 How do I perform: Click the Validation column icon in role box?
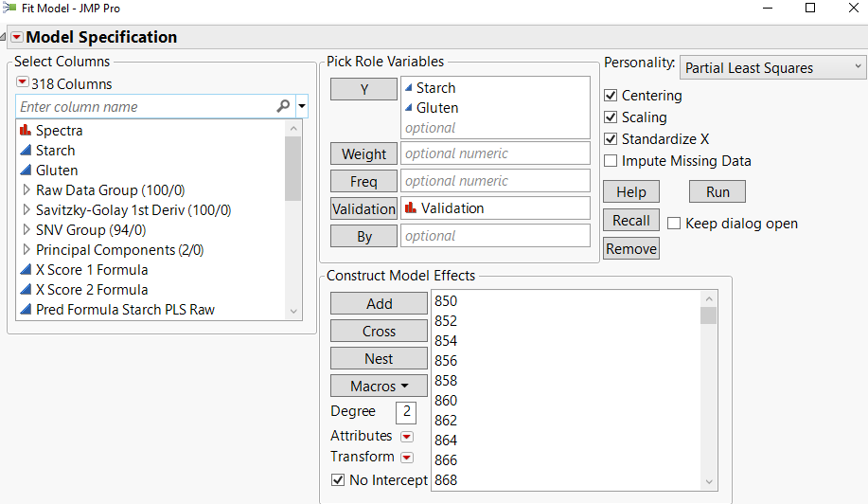tap(411, 208)
